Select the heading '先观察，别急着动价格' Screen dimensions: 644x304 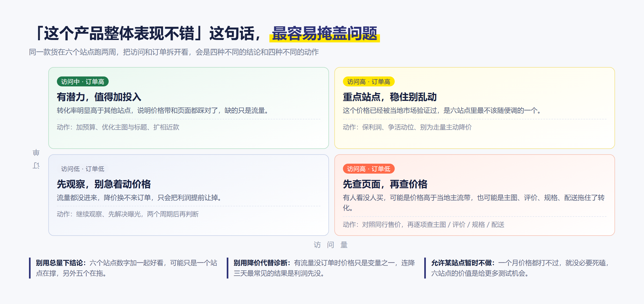[x=104, y=184]
